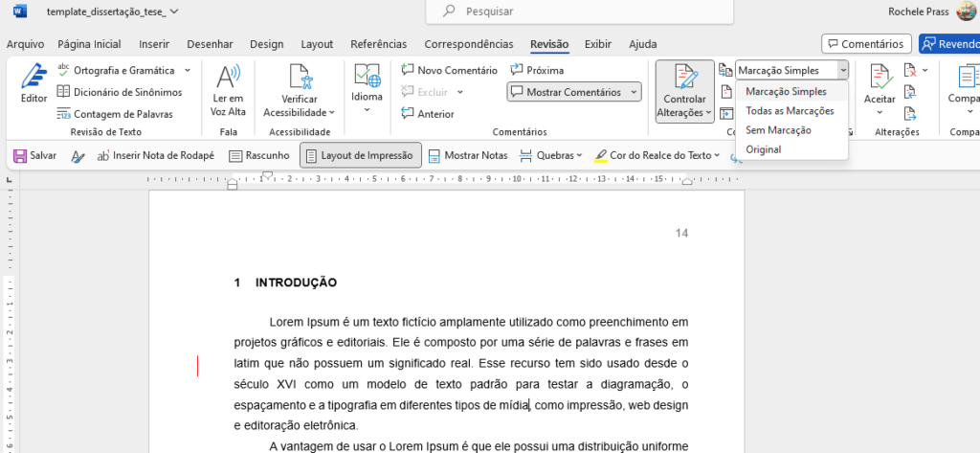Toggle Mostrar Comentários button

[566, 92]
